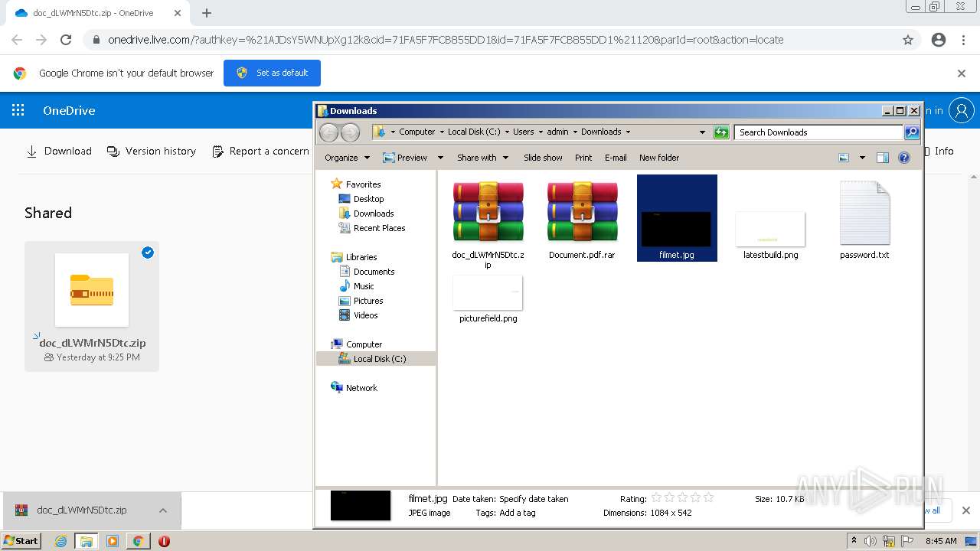Select password.txt file
Image resolution: width=980 pixels, height=551 pixels.
(864, 220)
